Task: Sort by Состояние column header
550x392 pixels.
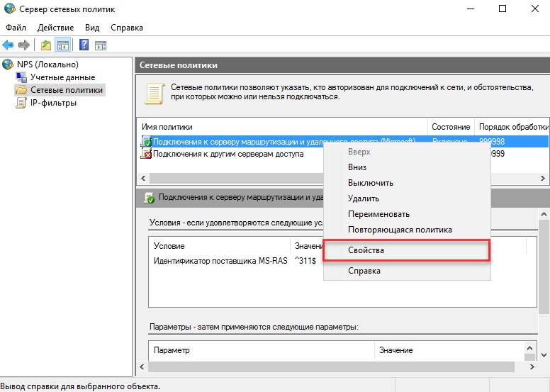Action: point(451,127)
